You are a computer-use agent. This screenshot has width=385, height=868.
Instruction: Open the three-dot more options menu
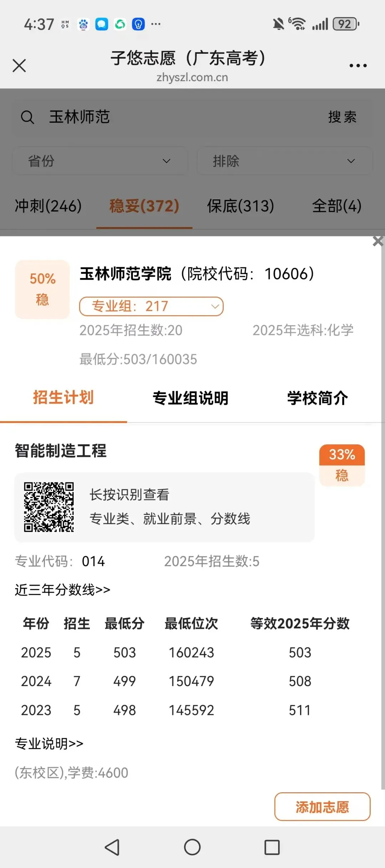(x=358, y=66)
